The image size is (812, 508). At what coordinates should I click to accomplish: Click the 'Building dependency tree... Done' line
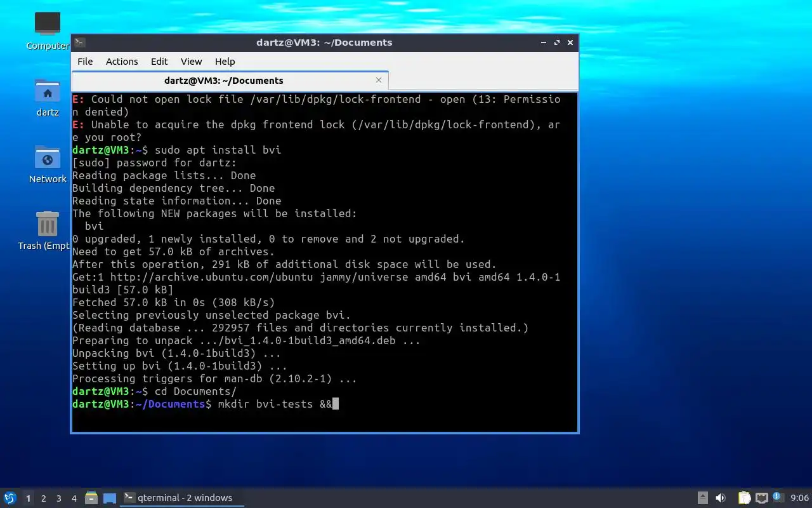173,188
